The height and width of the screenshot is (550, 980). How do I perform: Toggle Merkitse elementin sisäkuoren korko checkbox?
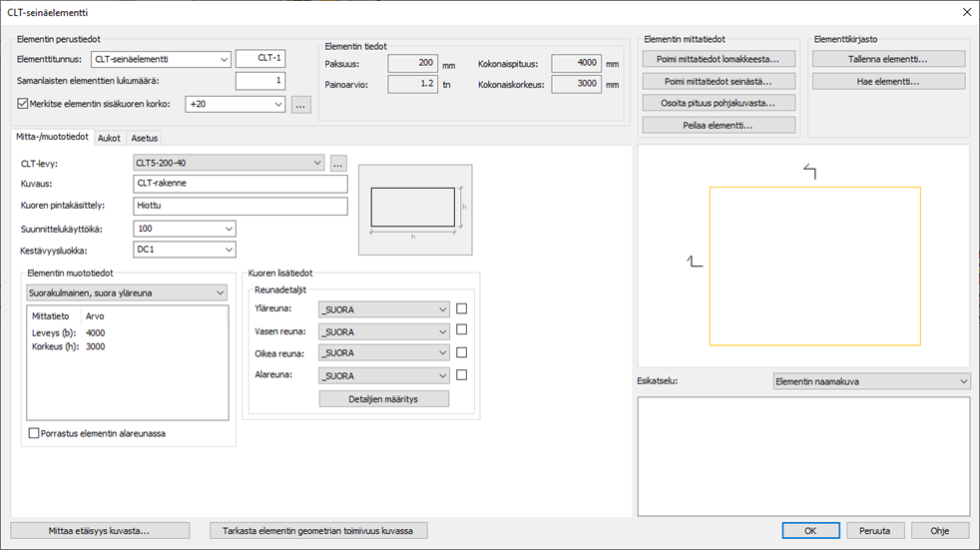pos(25,104)
